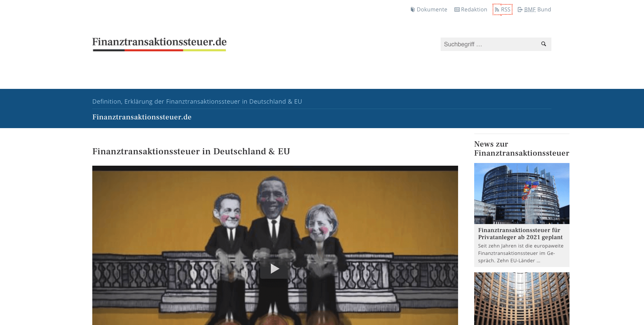The width and height of the screenshot is (644, 325).
Task: Click the Redaktion newspaper icon
Action: tap(457, 9)
